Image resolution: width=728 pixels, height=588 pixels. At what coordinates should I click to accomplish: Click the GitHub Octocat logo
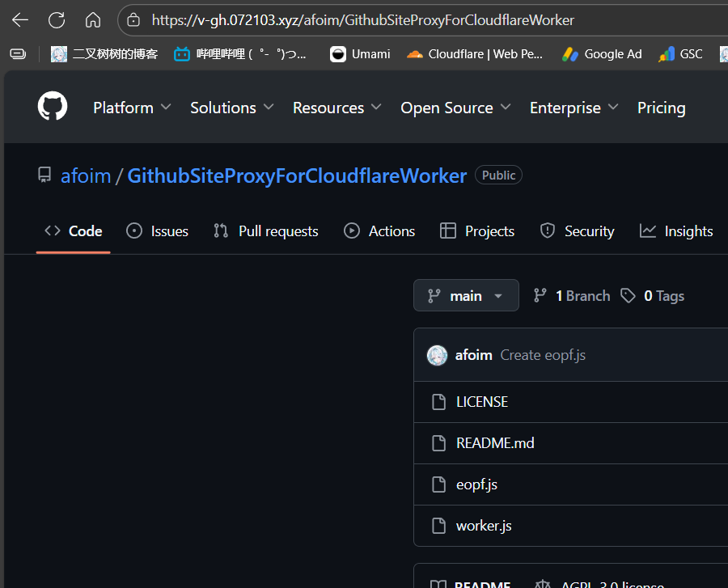click(x=53, y=107)
